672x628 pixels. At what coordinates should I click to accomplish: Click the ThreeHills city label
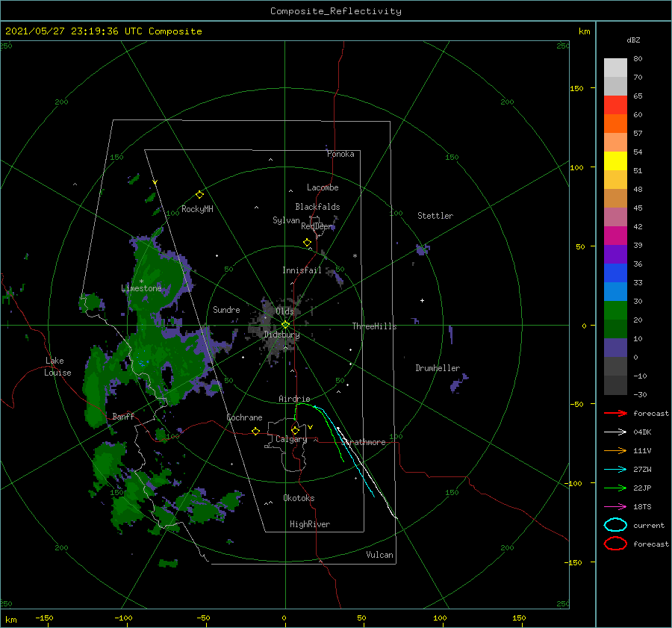374,326
